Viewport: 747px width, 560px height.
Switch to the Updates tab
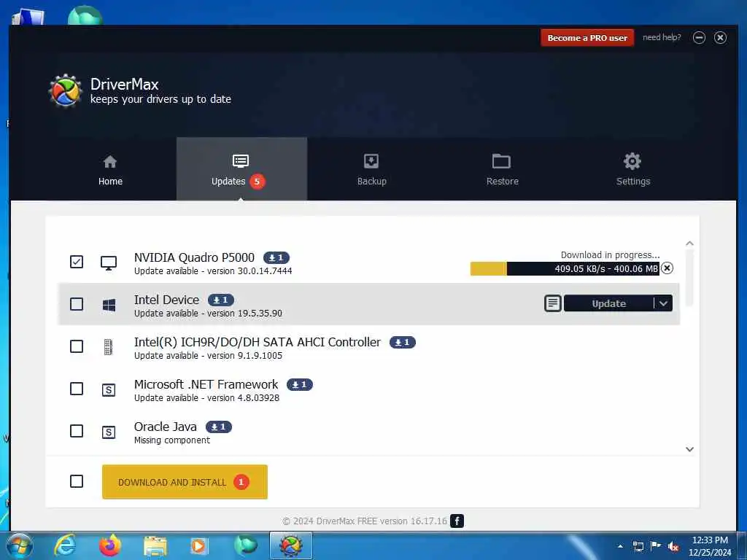click(x=241, y=169)
